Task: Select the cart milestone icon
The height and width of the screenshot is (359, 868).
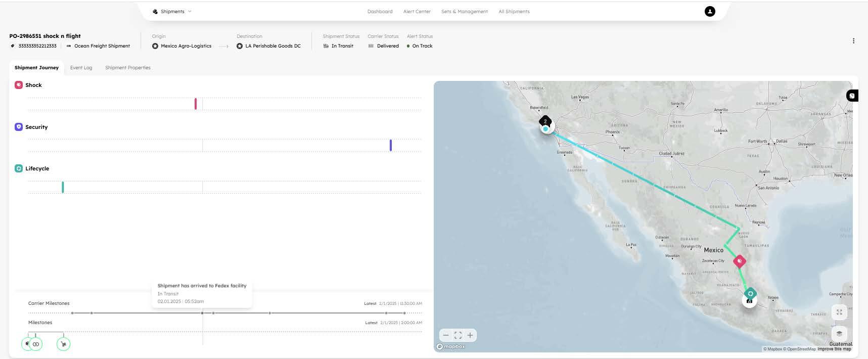Action: coord(63,344)
